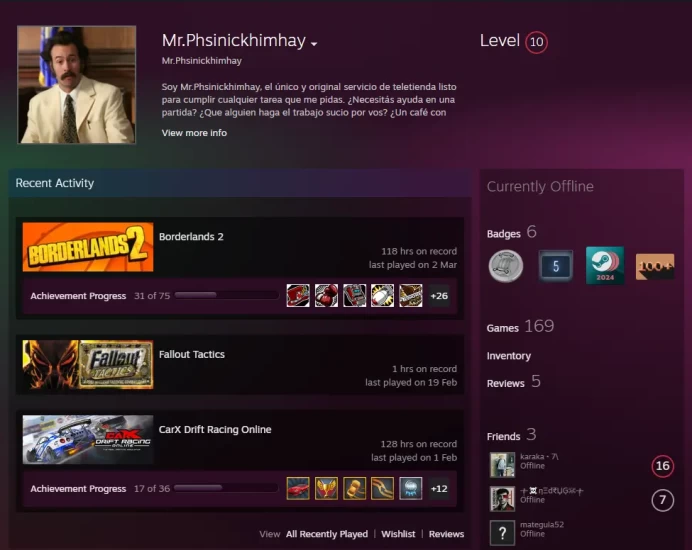The width and height of the screenshot is (692, 550).
Task: Click fourth CarX achievement icon
Action: 382,489
